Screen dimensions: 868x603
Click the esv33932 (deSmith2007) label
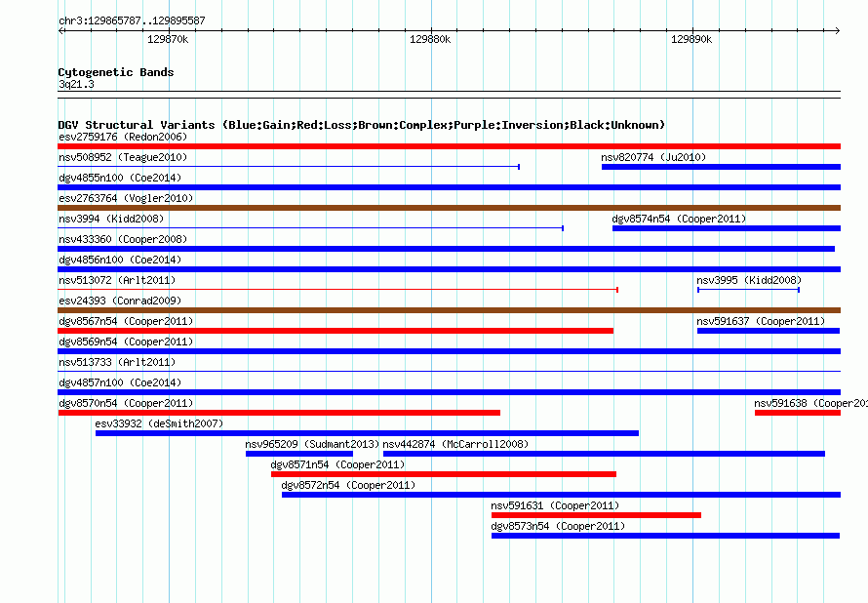159,423
